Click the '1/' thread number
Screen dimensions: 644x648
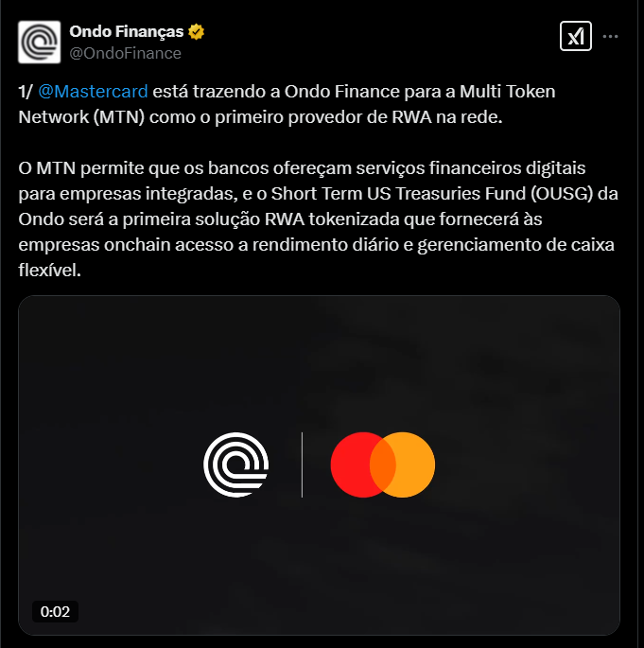(x=25, y=92)
